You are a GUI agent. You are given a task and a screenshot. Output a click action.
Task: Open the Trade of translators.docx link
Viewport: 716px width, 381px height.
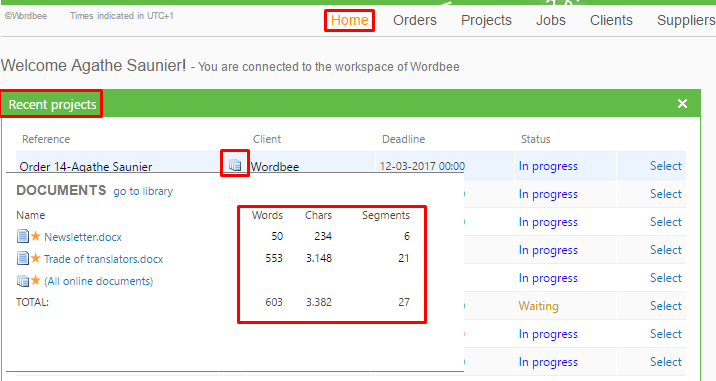tap(104, 259)
